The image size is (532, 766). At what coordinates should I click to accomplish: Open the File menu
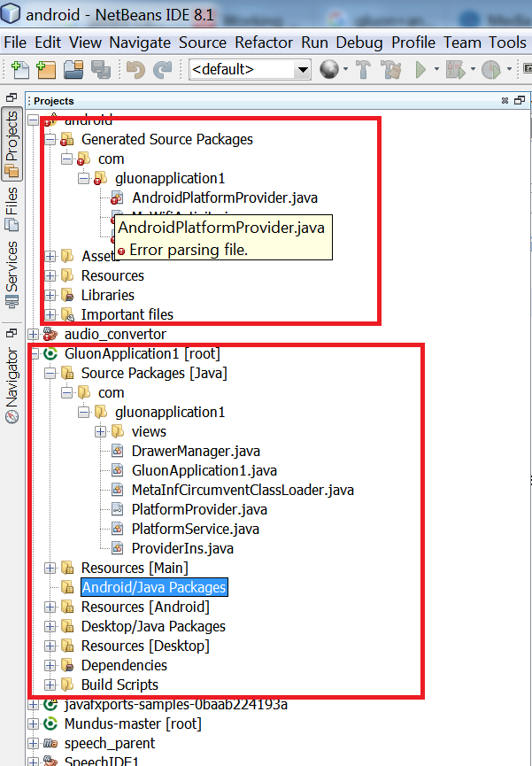click(x=15, y=43)
